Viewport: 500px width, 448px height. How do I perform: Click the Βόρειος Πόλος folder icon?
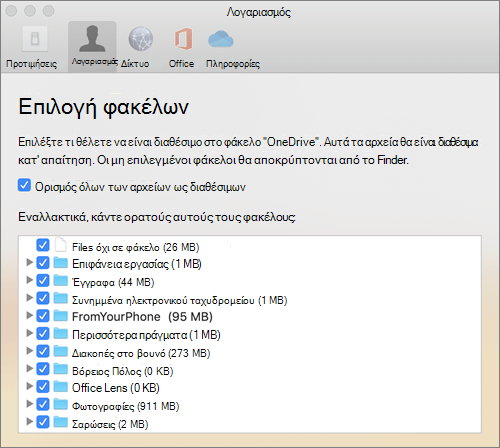click(x=61, y=369)
